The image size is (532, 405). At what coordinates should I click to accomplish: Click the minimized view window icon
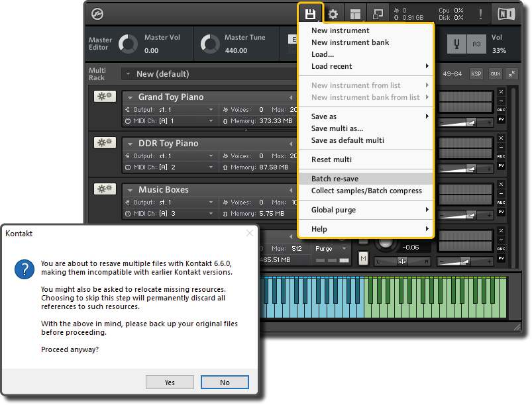[x=378, y=15]
